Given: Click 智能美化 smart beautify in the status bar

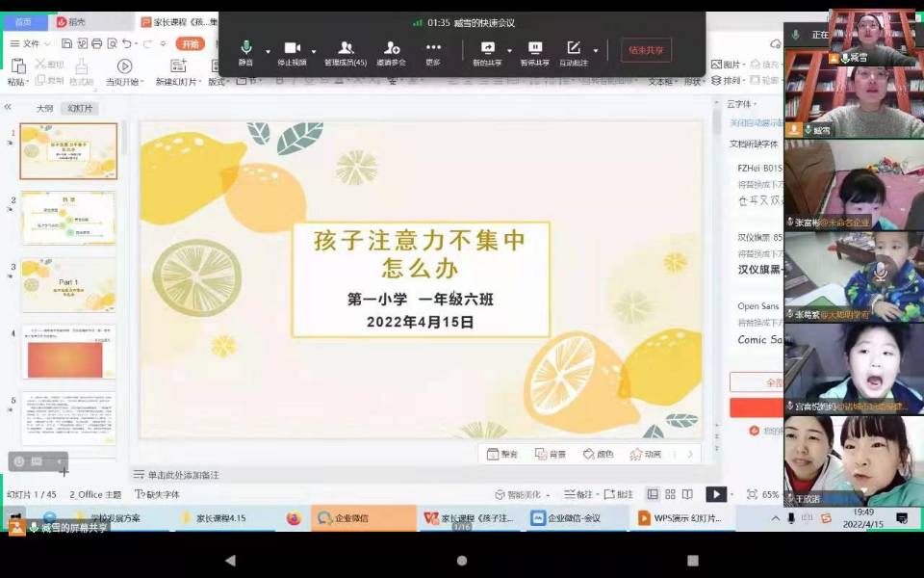Looking at the screenshot, I should tap(515, 493).
